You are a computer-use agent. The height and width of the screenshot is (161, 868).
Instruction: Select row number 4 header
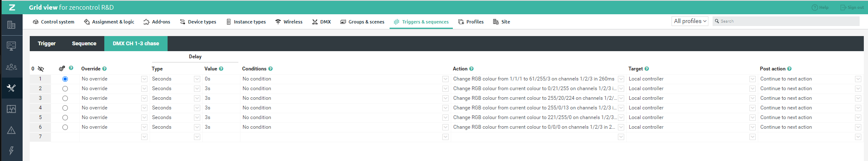(40, 108)
